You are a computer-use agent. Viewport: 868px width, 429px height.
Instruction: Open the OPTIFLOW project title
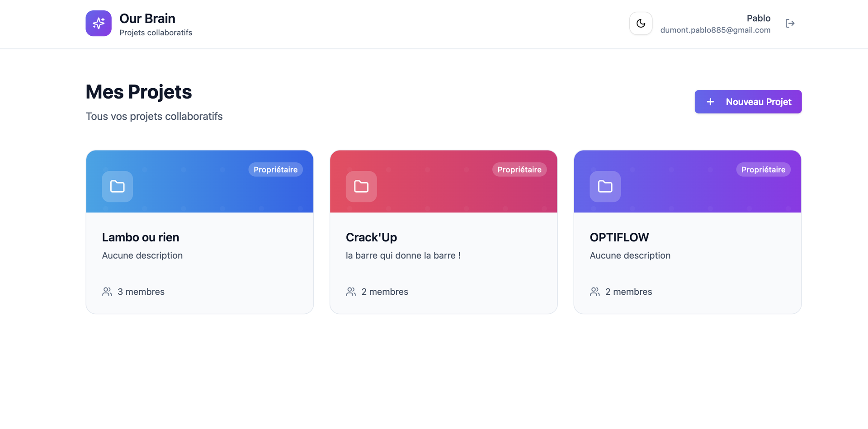(619, 237)
